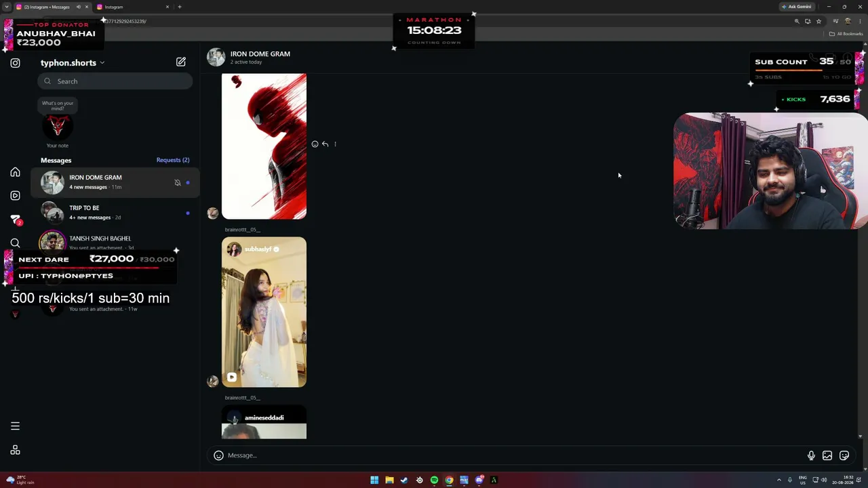Open All Bookmarks folder

point(846,34)
